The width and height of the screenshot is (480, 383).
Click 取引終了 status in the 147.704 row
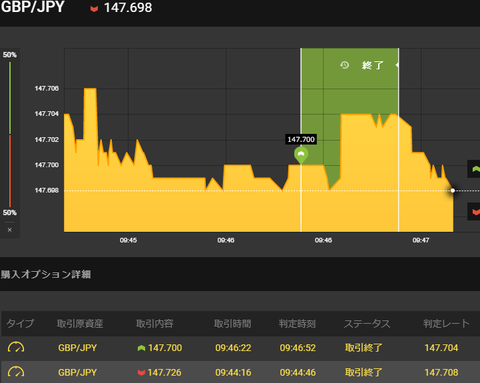point(363,348)
